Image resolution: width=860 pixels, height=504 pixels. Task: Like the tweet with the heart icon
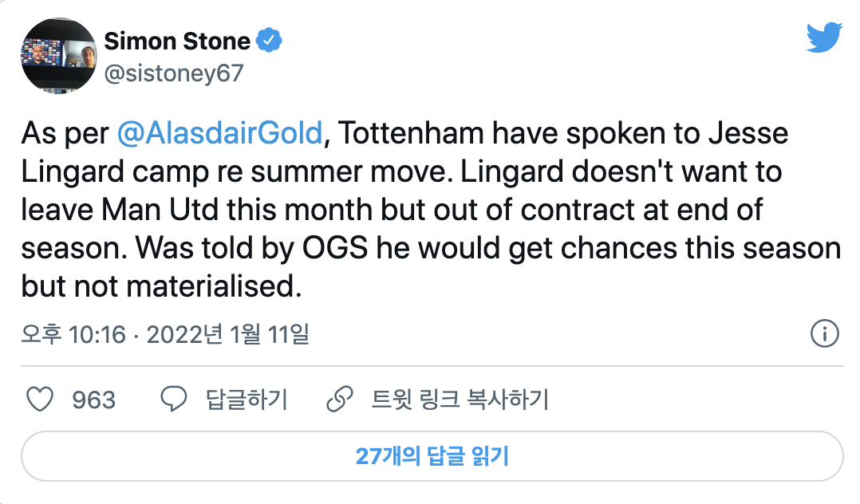point(40,400)
